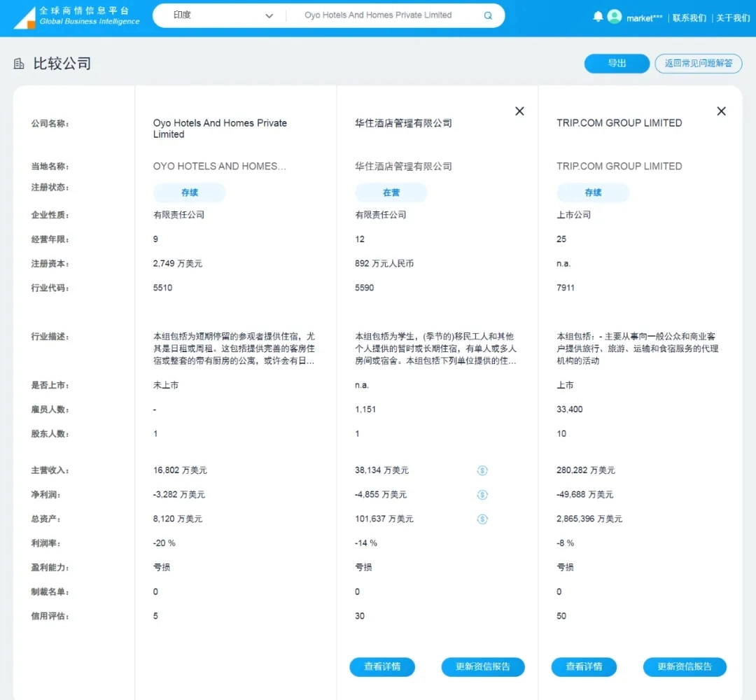This screenshot has width=756, height=700.
Task: Open the notification bell
Action: pos(598,17)
